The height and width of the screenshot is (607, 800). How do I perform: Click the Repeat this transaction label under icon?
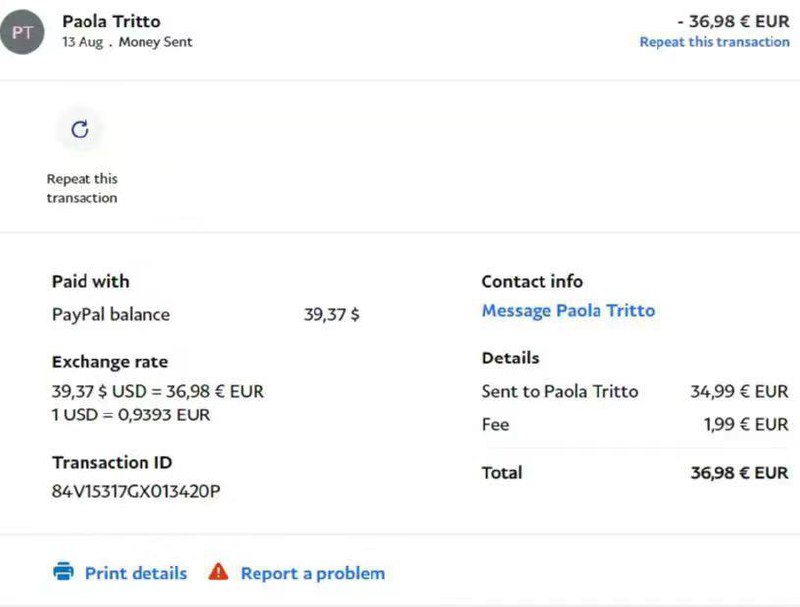pyautogui.click(x=82, y=188)
